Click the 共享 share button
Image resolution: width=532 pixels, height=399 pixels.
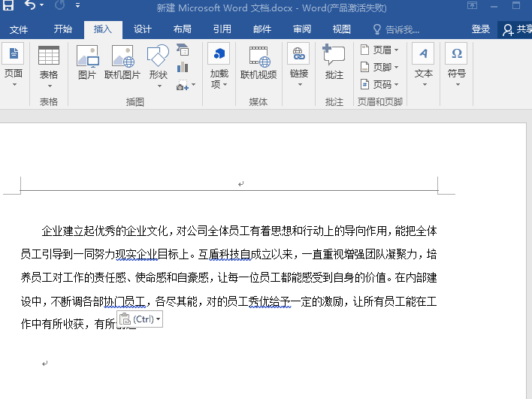click(x=518, y=30)
